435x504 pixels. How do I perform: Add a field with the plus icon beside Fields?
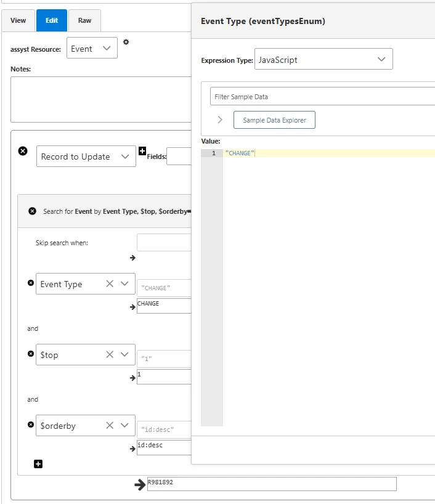tap(142, 151)
